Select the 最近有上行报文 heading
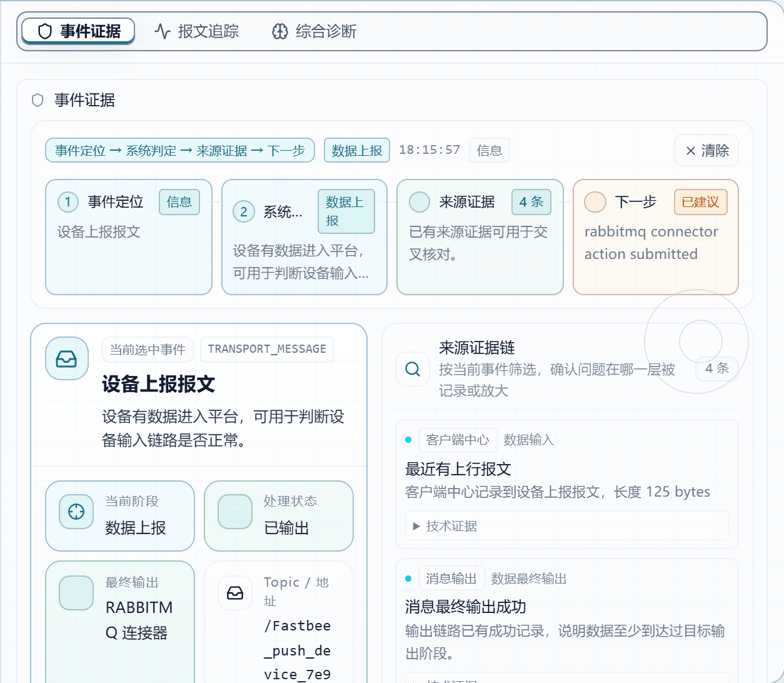The image size is (784, 683). coord(458,469)
